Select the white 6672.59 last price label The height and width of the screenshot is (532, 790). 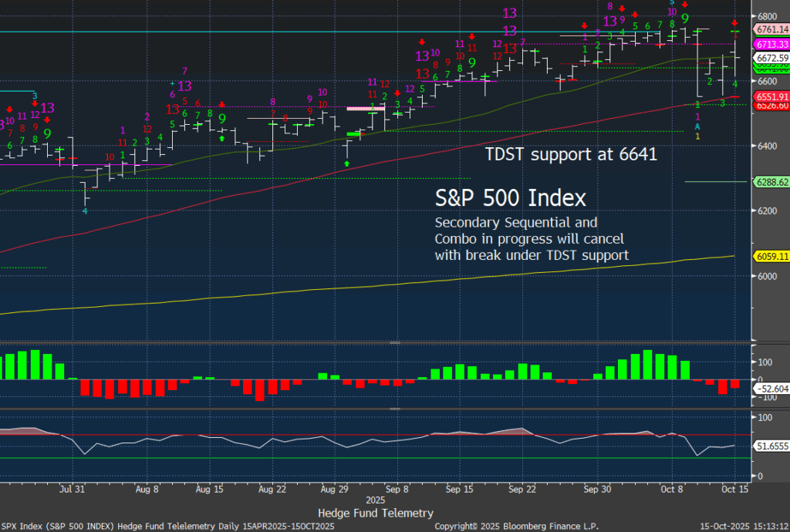click(x=771, y=58)
